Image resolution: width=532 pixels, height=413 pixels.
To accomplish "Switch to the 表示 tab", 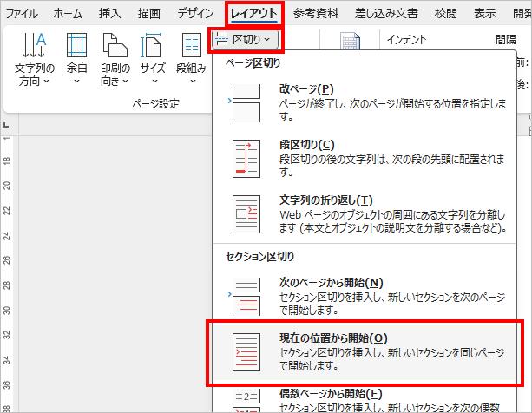I will 485,14.
